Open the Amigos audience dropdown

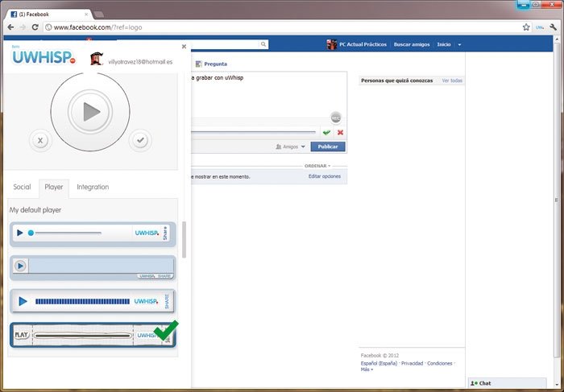point(290,146)
